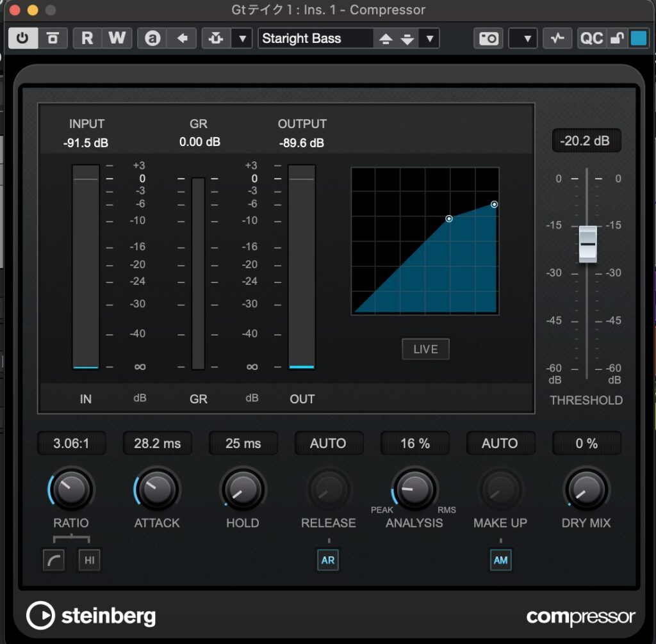This screenshot has height=644, width=656.
Task: Open the preset management dropdown menu
Action: coord(430,38)
